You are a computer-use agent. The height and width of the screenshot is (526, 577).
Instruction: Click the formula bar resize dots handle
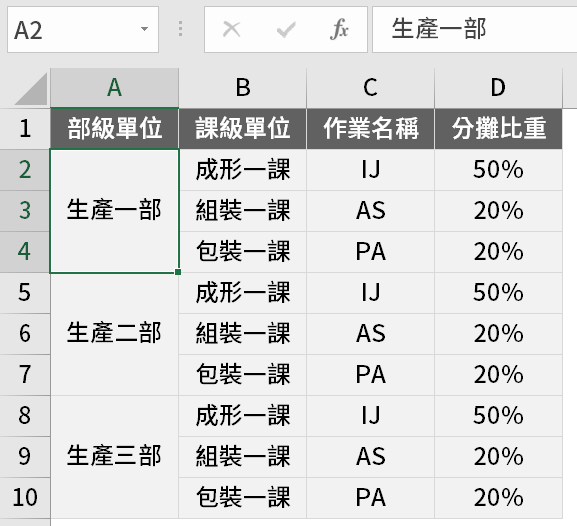tap(180, 29)
